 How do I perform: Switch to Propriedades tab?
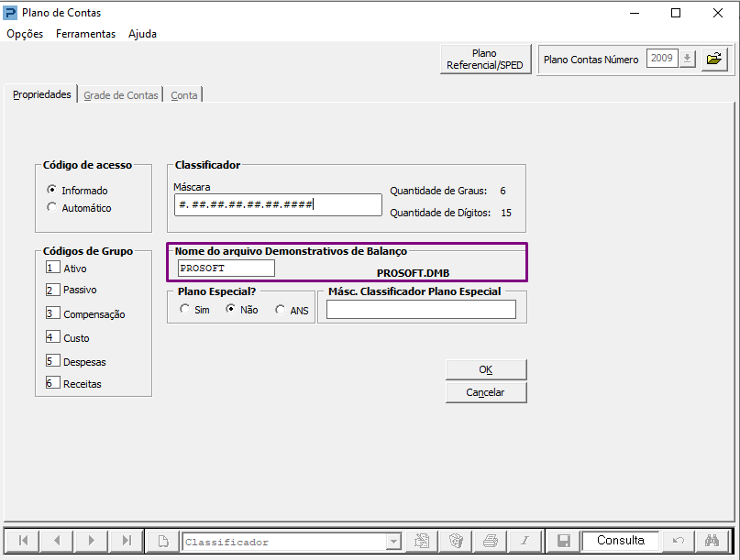tap(42, 94)
